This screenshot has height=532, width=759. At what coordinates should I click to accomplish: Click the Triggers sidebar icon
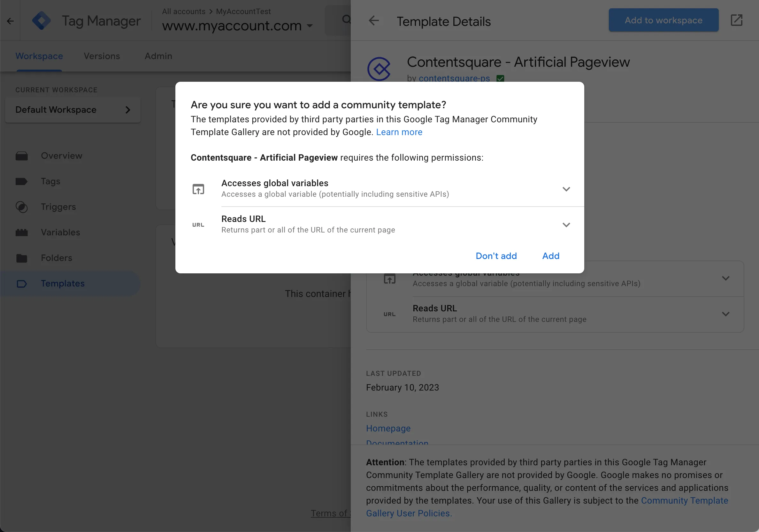click(21, 207)
